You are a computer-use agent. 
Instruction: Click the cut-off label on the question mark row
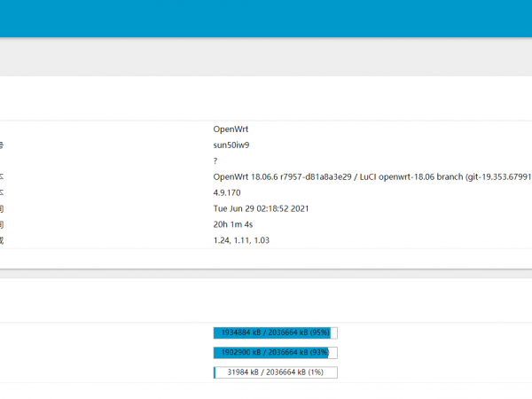pyautogui.click(x=2, y=160)
